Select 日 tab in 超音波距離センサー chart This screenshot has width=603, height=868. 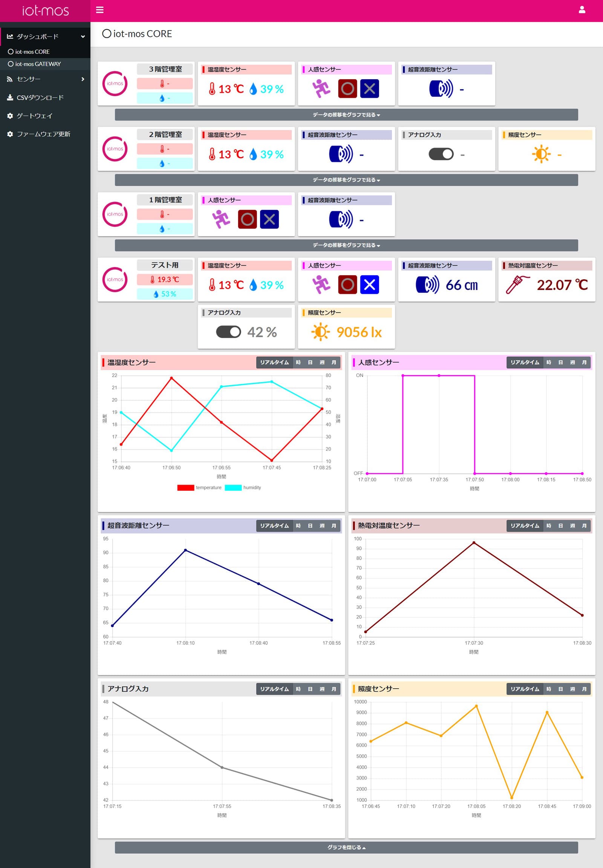(x=310, y=526)
